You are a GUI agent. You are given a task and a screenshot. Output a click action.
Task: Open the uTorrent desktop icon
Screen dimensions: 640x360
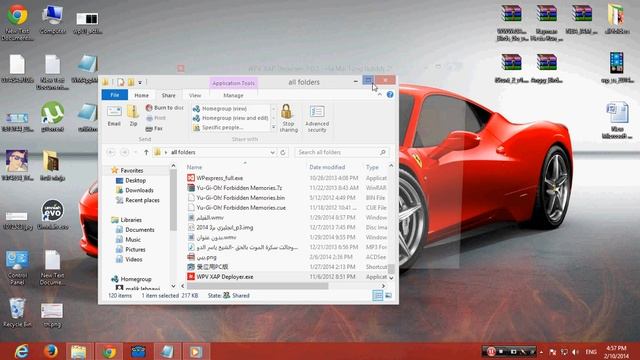point(52,117)
